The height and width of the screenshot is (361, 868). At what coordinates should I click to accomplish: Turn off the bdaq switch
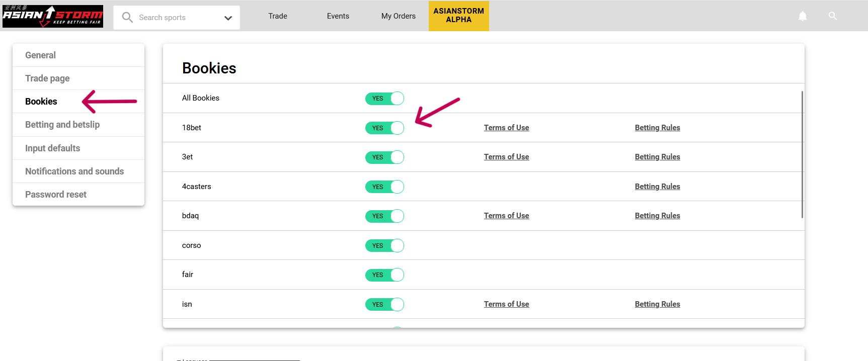(x=385, y=216)
